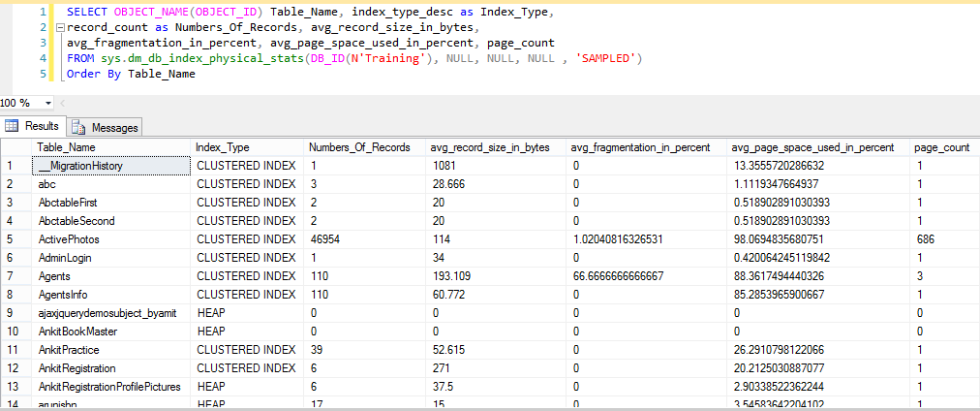Click the 271 record size cell
This screenshot has height=411, width=980.
[x=496, y=367]
